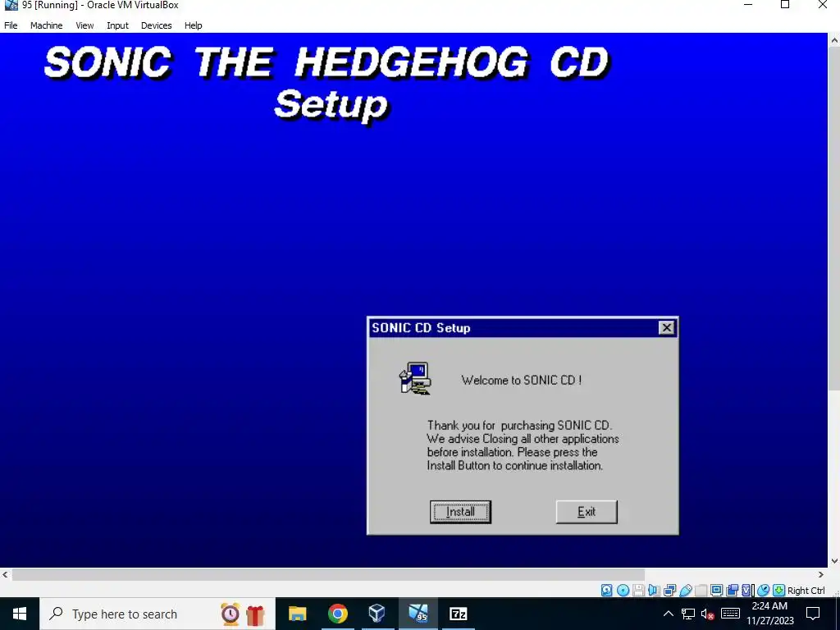Close the VirtualBox window
This screenshot has width=840, height=630.
point(822,6)
